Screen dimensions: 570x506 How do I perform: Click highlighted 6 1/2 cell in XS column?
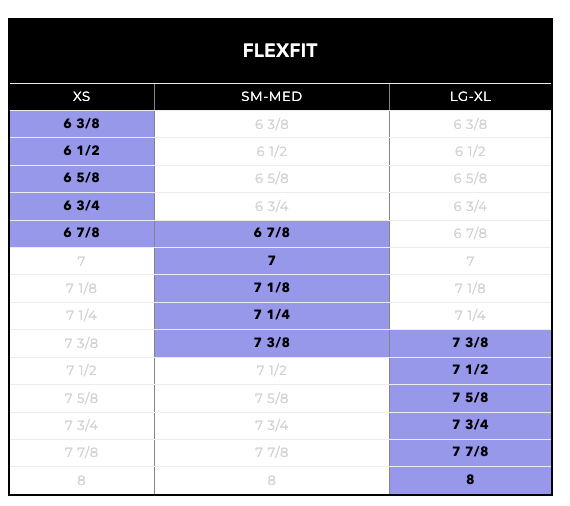[82, 151]
